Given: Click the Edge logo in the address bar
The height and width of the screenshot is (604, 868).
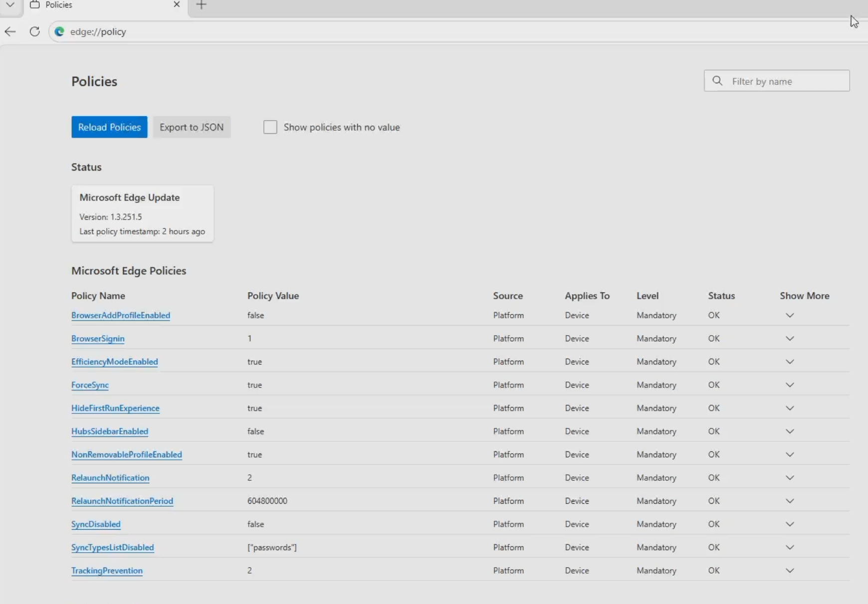Looking at the screenshot, I should pos(59,31).
